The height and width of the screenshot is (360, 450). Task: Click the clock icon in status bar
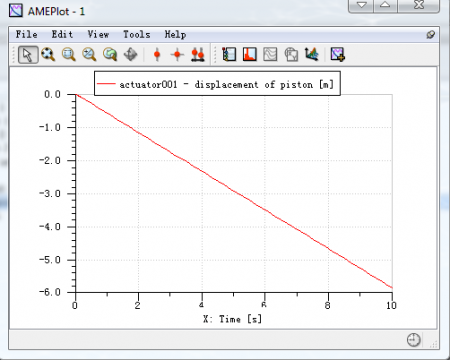414,340
